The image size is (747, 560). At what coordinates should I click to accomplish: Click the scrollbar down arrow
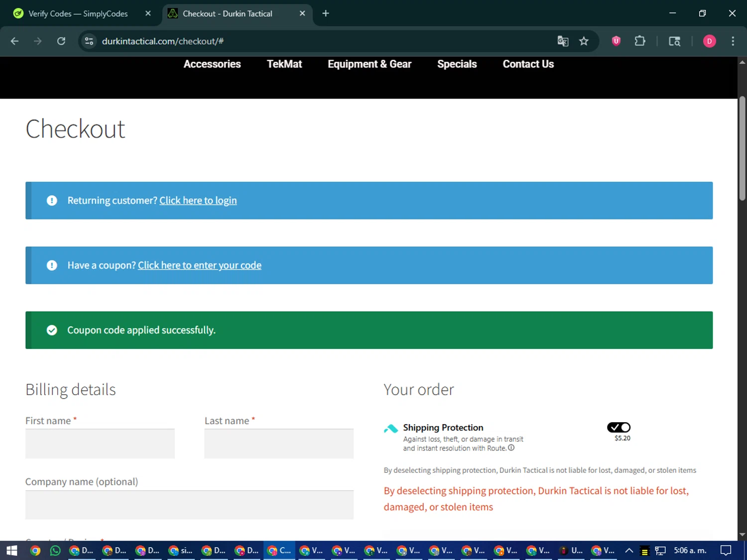pos(742,535)
